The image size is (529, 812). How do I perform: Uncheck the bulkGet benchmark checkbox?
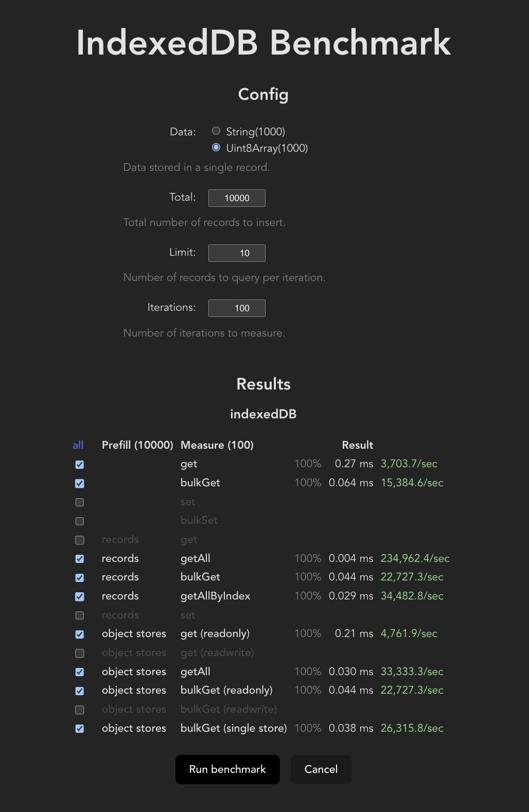79,483
